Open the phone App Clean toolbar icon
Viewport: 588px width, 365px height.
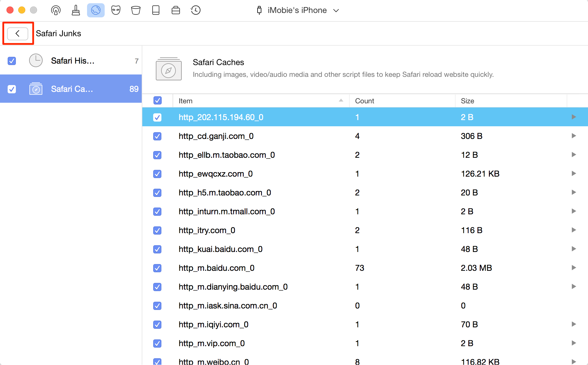[x=156, y=10]
